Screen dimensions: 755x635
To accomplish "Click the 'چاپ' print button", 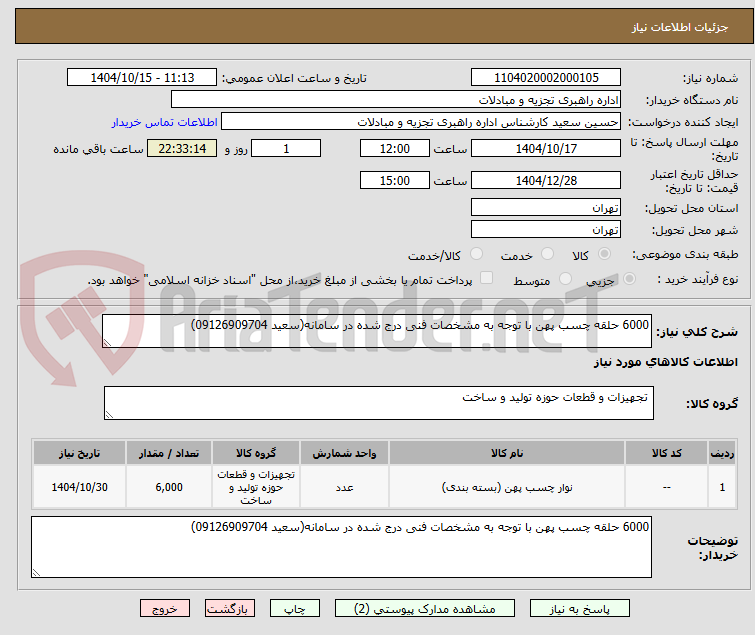I will 295,609.
